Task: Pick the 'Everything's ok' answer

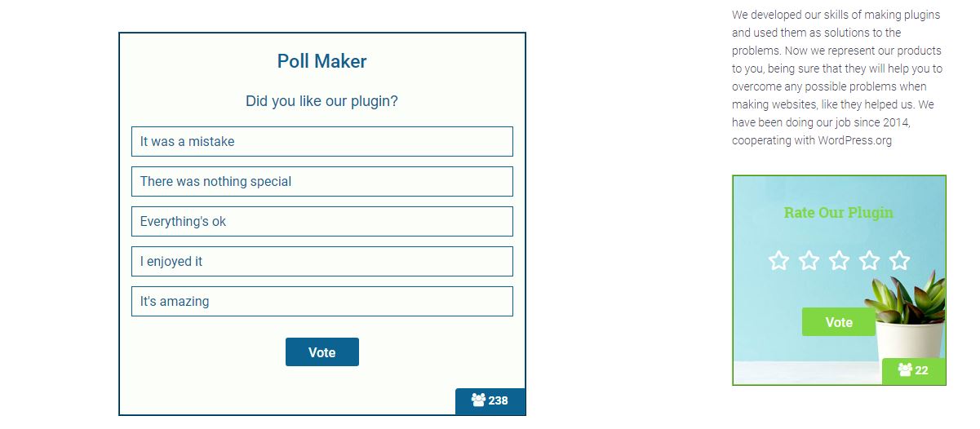Action: pos(321,221)
